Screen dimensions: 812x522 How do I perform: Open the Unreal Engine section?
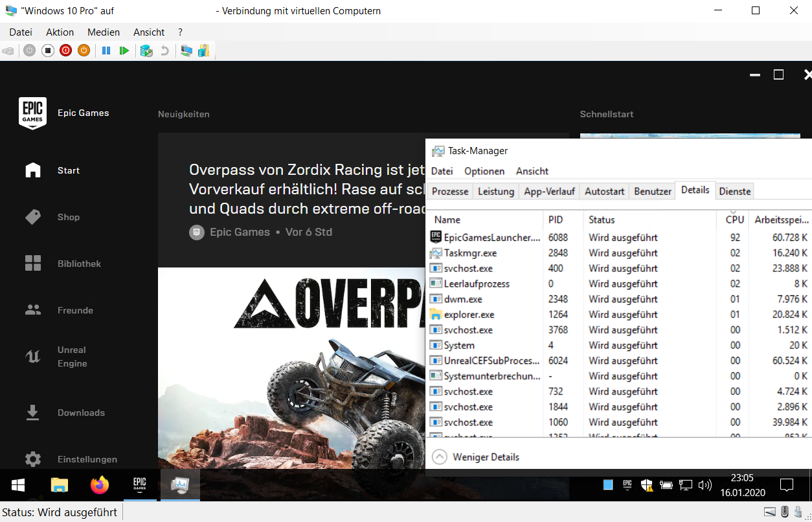coord(72,357)
